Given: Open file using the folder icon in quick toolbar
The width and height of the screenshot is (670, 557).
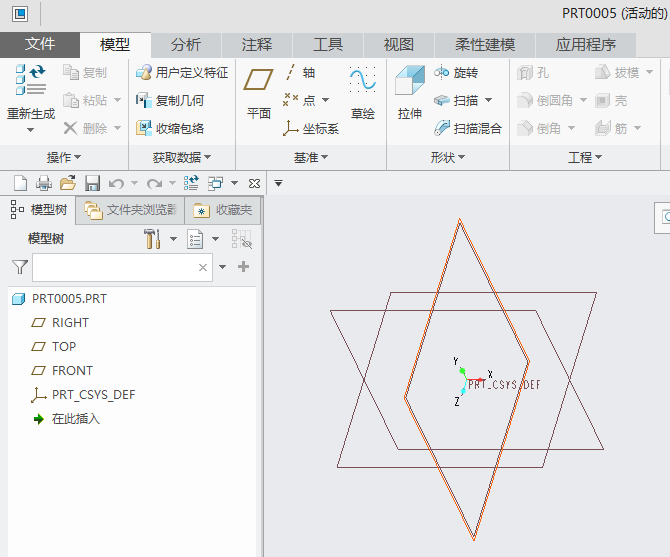Looking at the screenshot, I should (68, 183).
